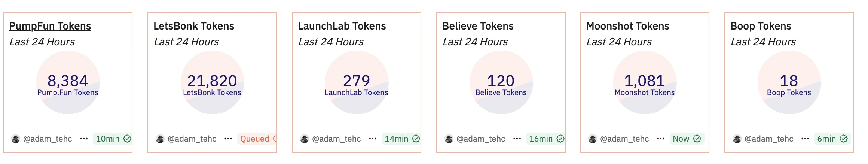
Task: Click the checkmark icon beside 14min
Action: (416, 139)
